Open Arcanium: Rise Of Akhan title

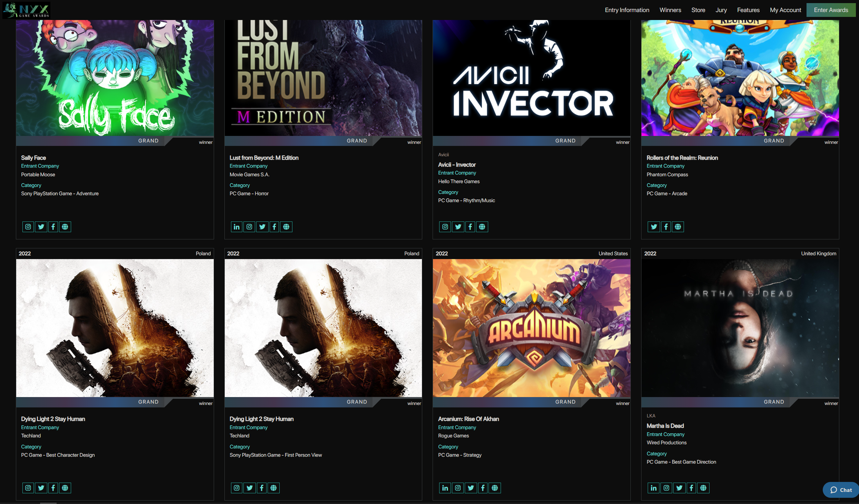tap(469, 419)
